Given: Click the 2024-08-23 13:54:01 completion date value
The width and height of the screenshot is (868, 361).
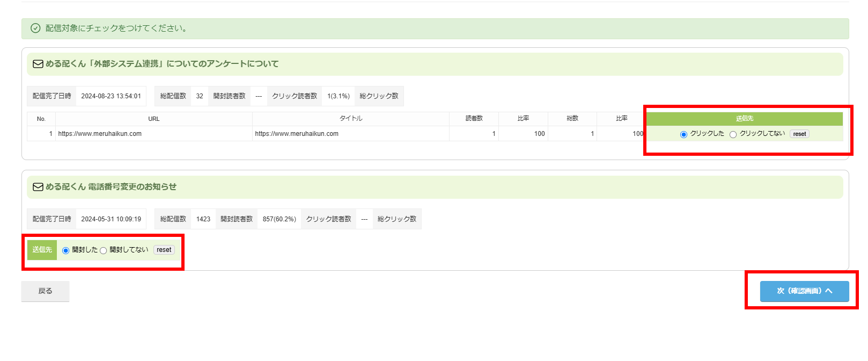Looking at the screenshot, I should tap(111, 96).
